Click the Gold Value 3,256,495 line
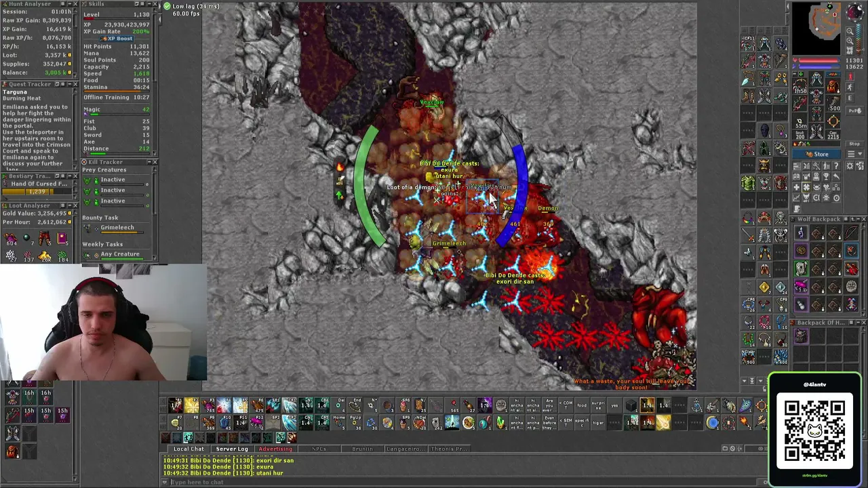 coord(36,213)
